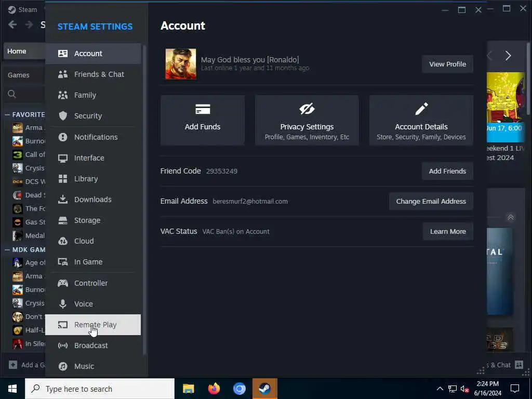Click Add a Game plus icon
The width and height of the screenshot is (532, 399).
tap(13, 365)
